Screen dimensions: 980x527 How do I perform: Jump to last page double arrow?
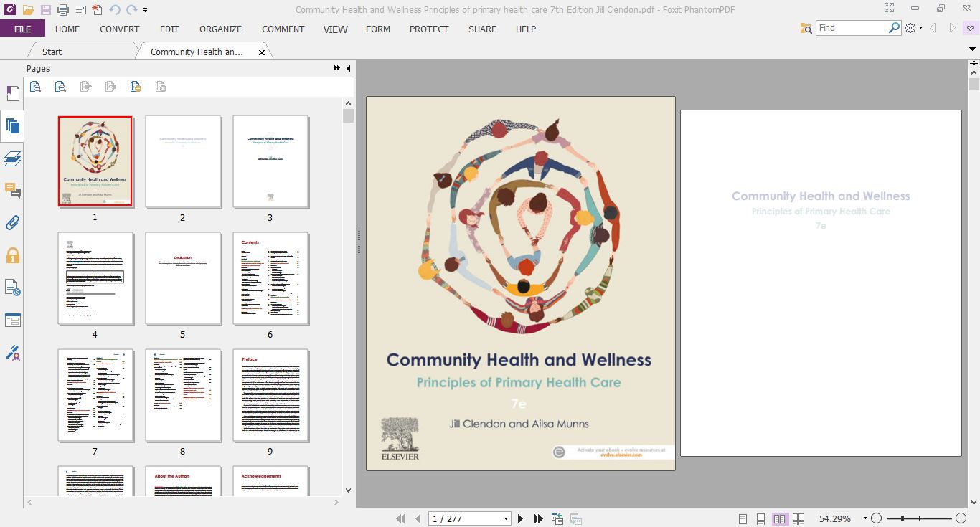(x=538, y=518)
